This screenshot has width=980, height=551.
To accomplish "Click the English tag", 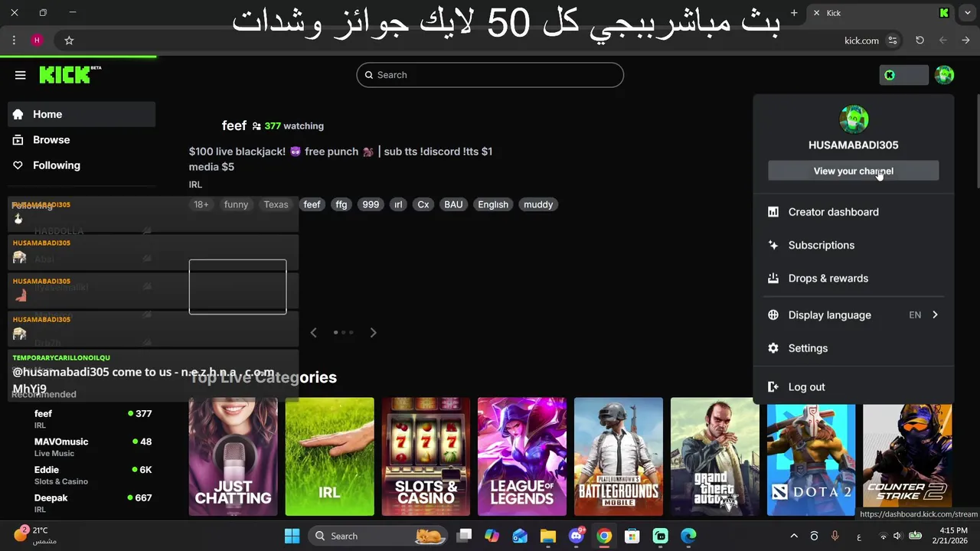I will [493, 204].
